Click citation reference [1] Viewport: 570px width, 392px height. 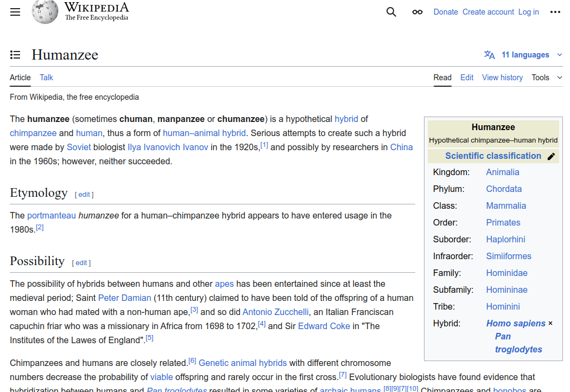[x=264, y=145]
